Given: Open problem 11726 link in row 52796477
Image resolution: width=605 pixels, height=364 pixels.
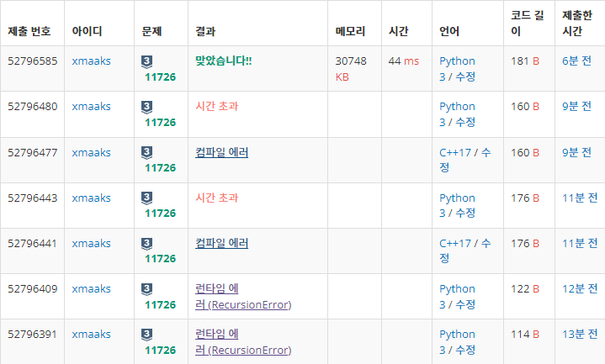Looking at the screenshot, I should click(160, 168).
